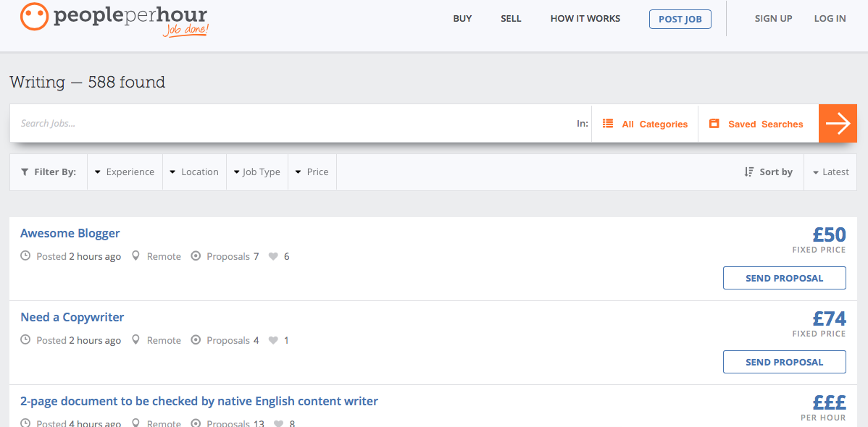Screen dimensions: 868x427
Task: Open the HOW IT WORKS menu item
Action: click(585, 18)
